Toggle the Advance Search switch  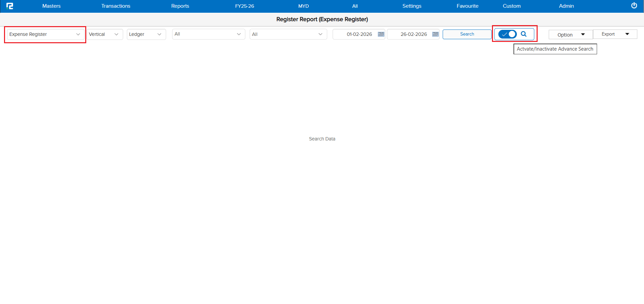[x=507, y=34]
